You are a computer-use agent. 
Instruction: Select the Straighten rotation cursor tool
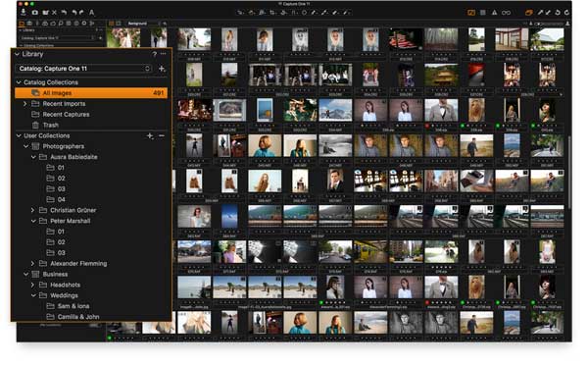(x=283, y=13)
